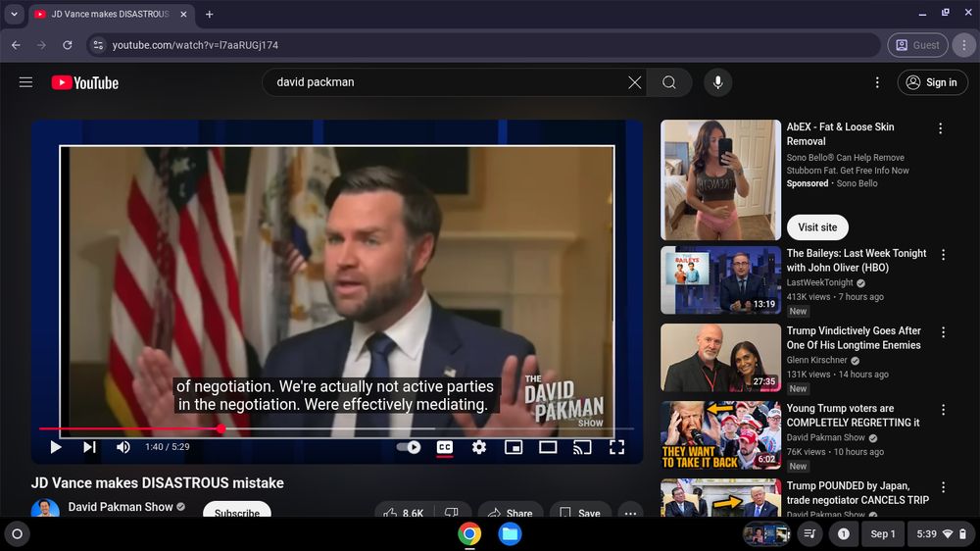Open Young Trump voters video title

click(854, 416)
